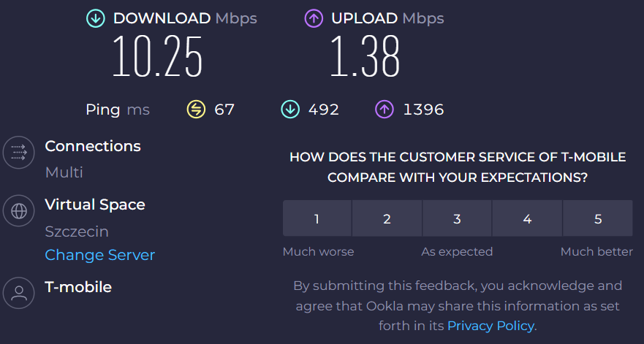The height and width of the screenshot is (344, 644).
Task: Click the 1.38 upload speed result
Action: [365, 56]
